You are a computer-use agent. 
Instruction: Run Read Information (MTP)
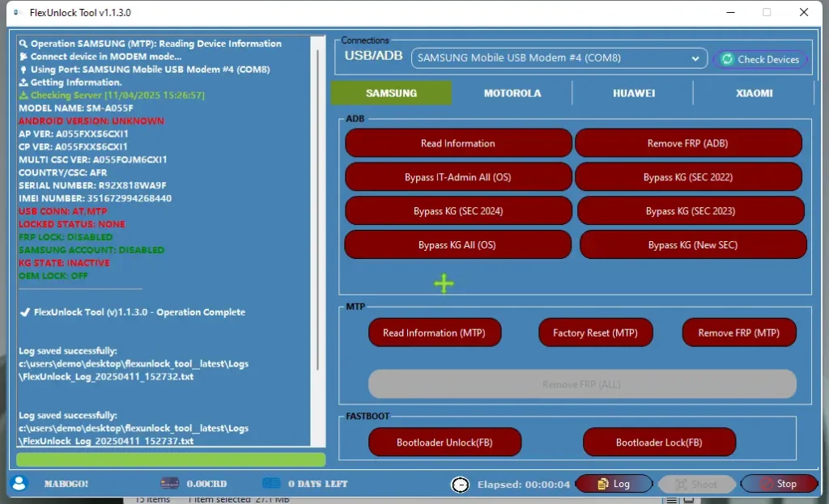click(x=432, y=332)
